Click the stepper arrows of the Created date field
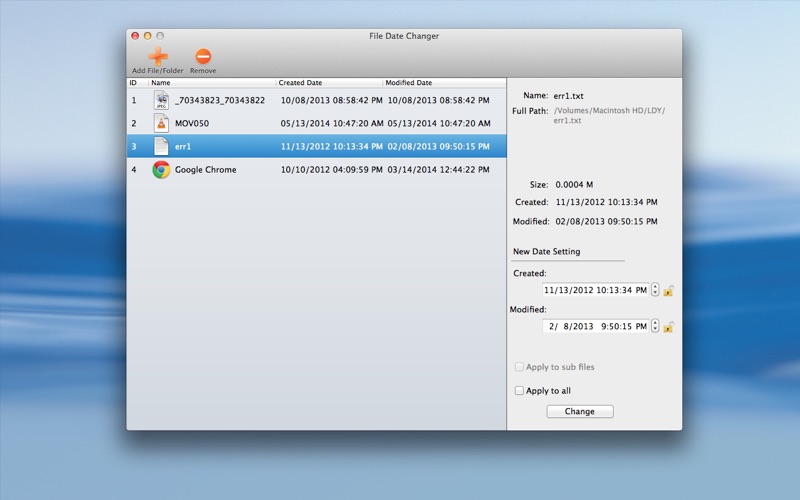The image size is (800, 500). click(655, 289)
